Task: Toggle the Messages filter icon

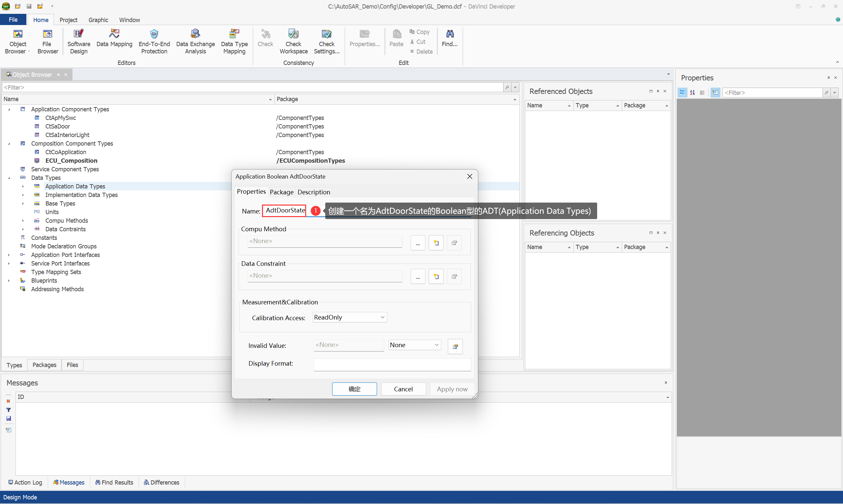Action: pyautogui.click(x=9, y=410)
